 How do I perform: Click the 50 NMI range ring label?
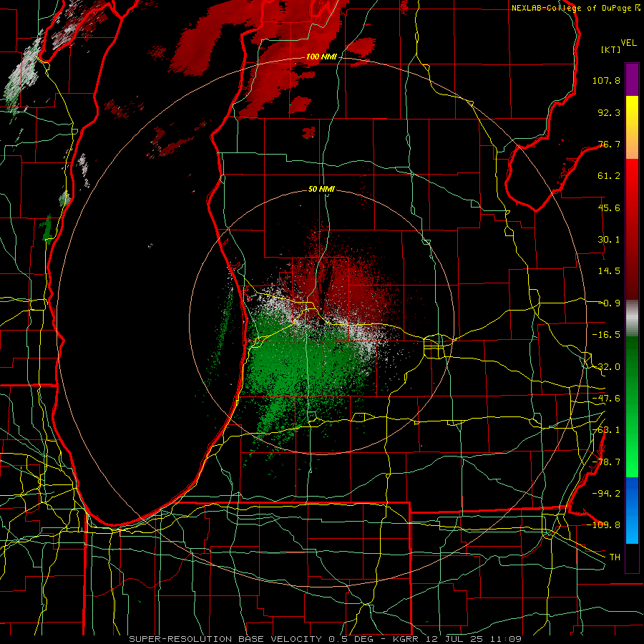[x=321, y=189]
